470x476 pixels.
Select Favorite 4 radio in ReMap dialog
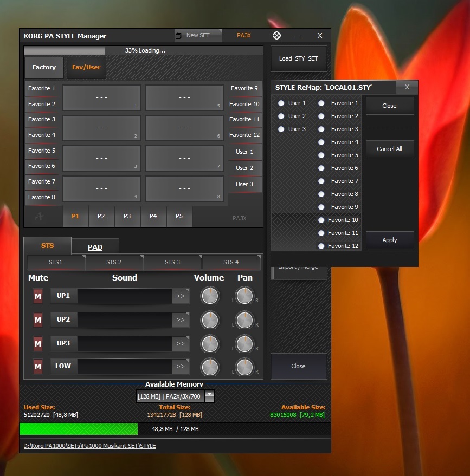321,142
